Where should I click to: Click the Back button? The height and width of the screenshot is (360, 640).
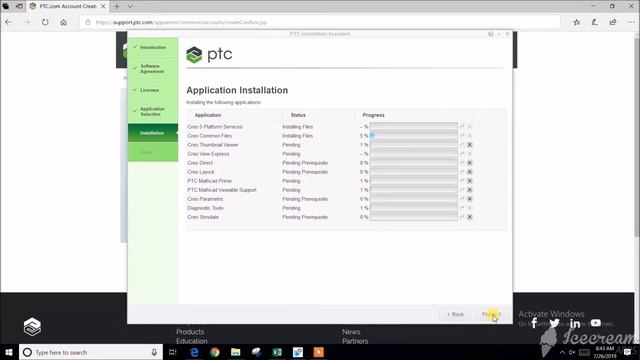[x=455, y=314]
